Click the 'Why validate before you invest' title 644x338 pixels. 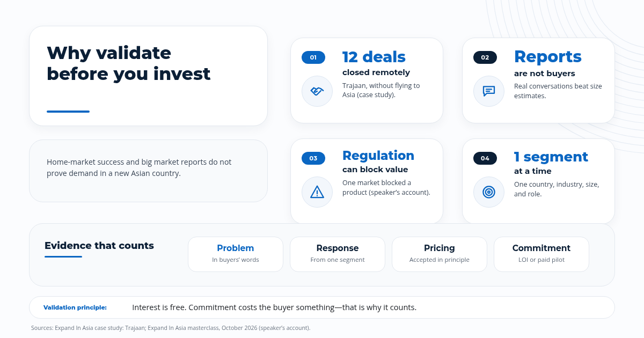tap(129, 63)
